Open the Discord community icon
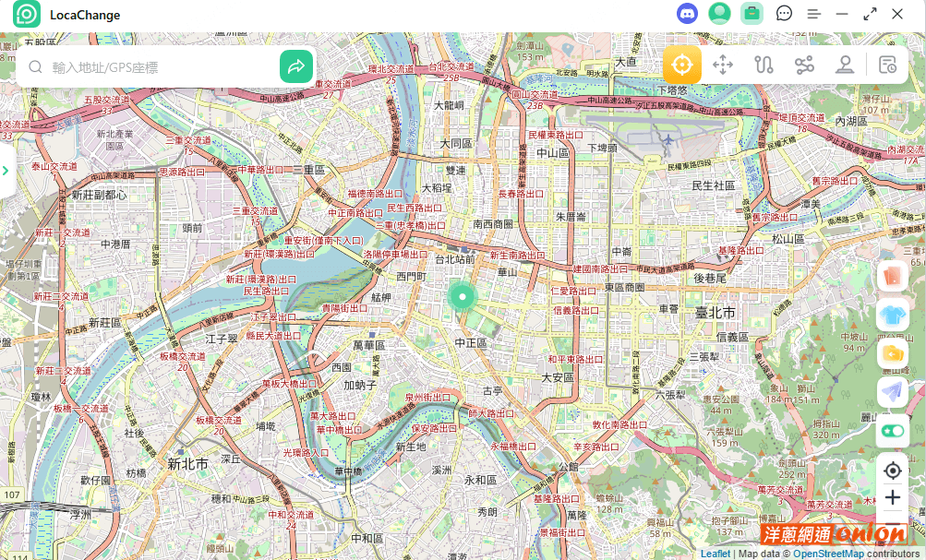 tap(687, 14)
